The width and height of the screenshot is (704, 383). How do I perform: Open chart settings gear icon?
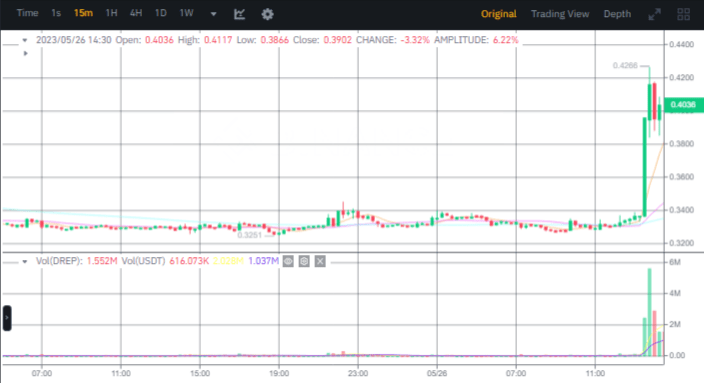(268, 14)
